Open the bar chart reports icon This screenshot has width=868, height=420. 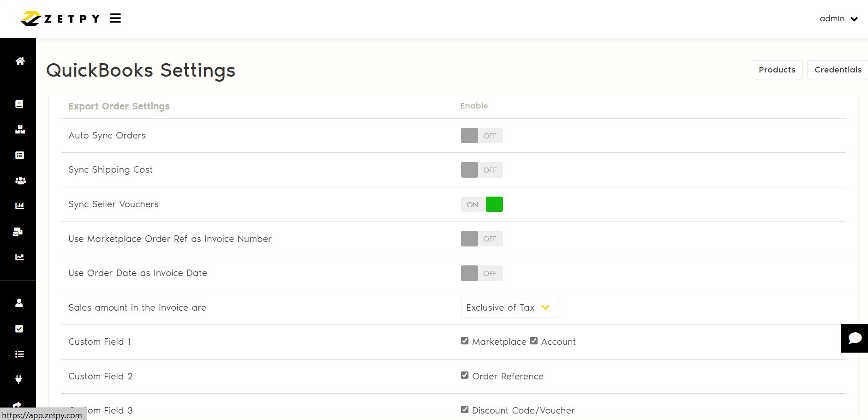click(19, 206)
